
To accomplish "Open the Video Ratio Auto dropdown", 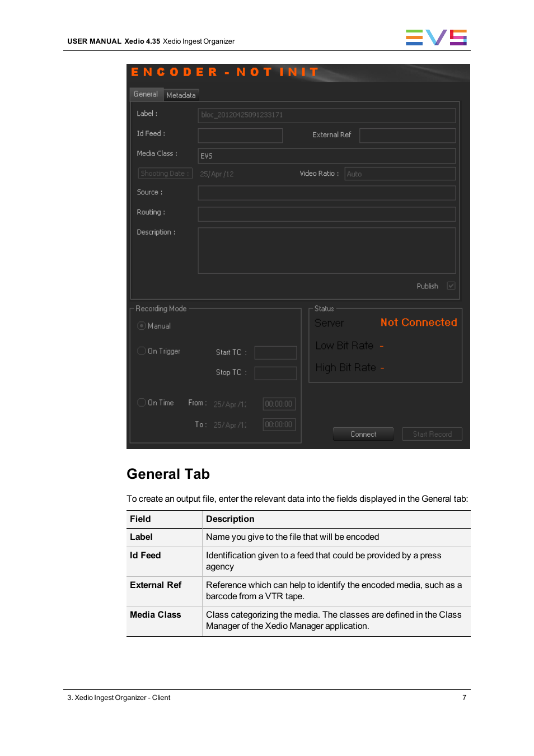I will 400,174.
